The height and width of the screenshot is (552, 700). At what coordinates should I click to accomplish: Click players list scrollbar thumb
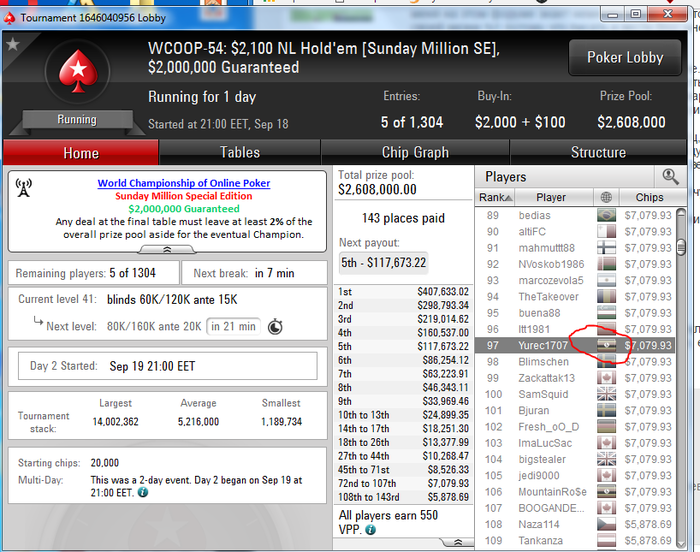(x=681, y=247)
